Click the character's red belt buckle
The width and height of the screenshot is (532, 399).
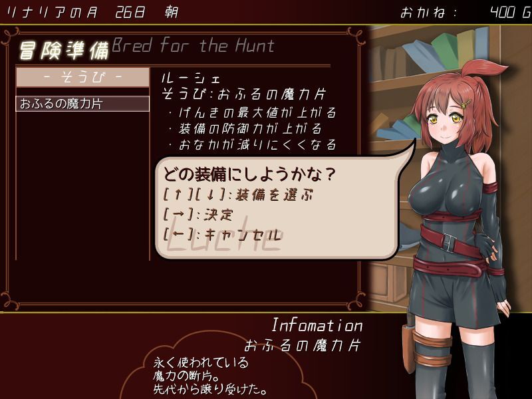click(x=450, y=242)
